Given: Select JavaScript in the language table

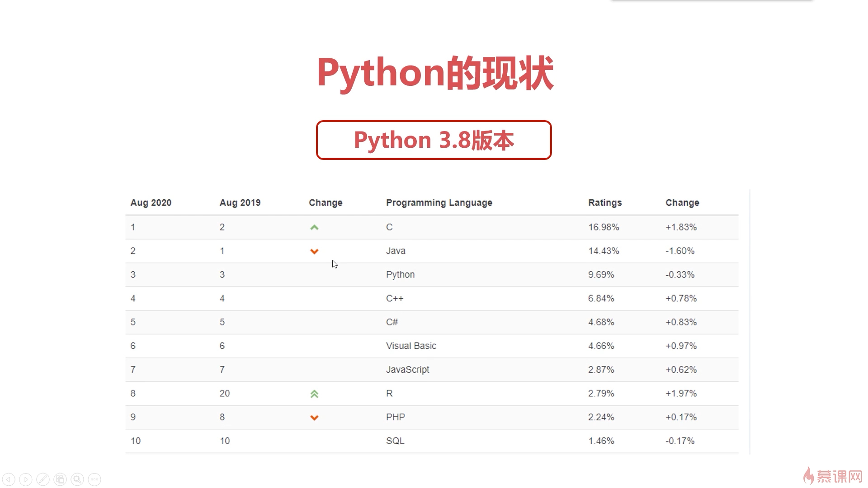Looking at the screenshot, I should click(x=407, y=370).
